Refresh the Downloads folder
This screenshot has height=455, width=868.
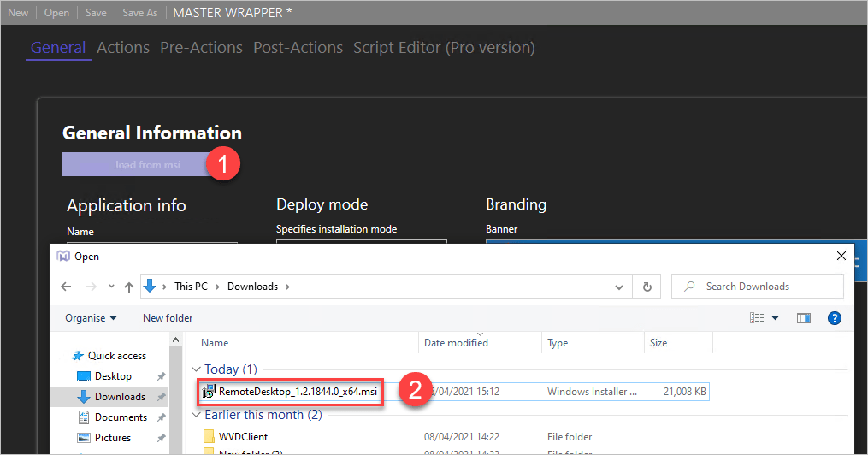tap(647, 287)
